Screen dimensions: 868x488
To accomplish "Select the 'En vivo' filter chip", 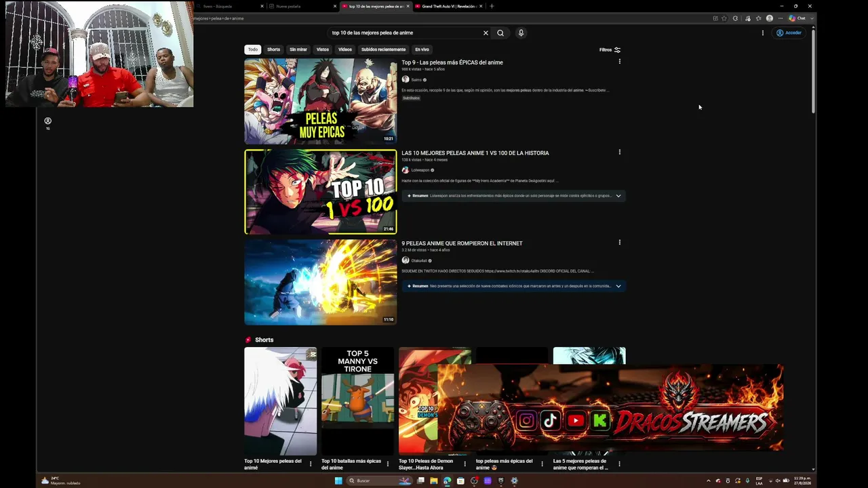I will tap(422, 49).
